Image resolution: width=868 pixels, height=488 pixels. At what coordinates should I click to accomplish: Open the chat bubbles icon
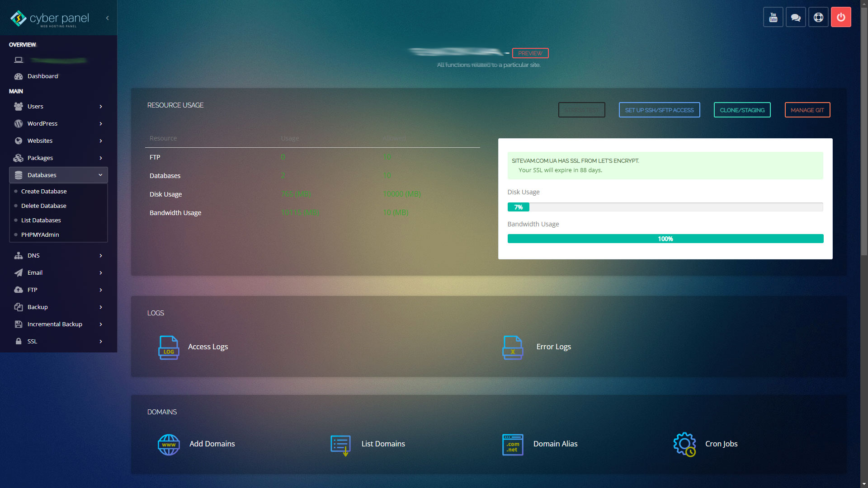pyautogui.click(x=796, y=17)
